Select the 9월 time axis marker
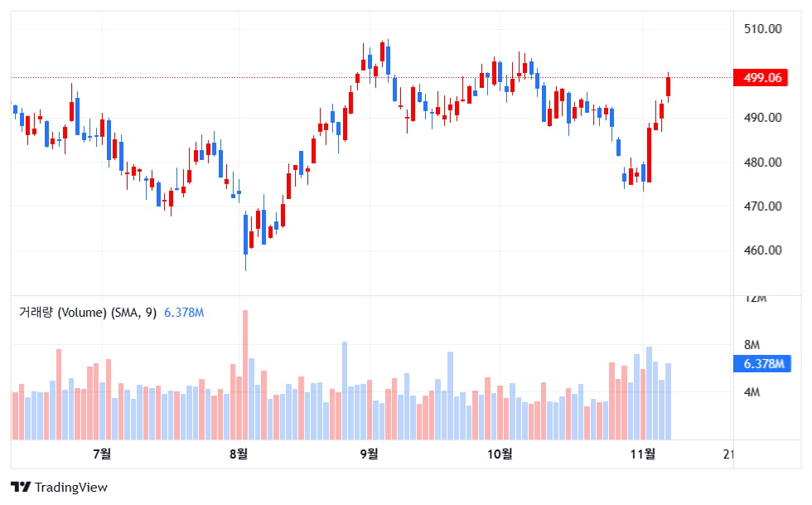812x505 pixels. (369, 454)
